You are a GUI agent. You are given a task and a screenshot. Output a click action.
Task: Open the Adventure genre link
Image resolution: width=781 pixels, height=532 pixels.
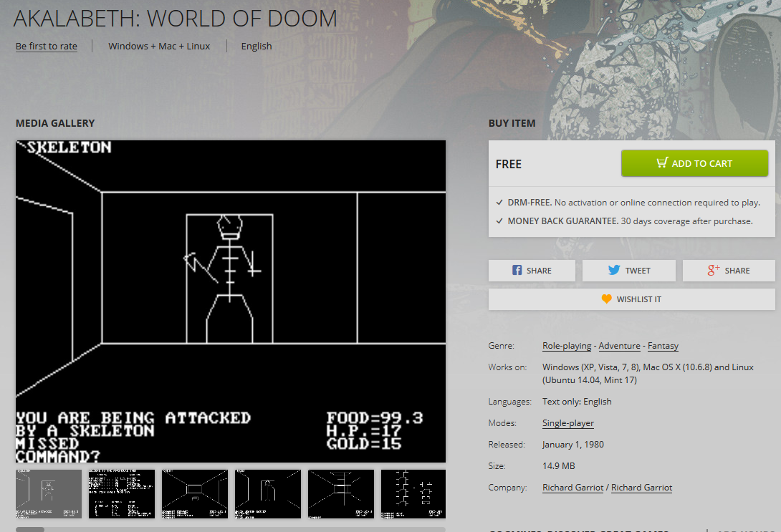point(619,346)
